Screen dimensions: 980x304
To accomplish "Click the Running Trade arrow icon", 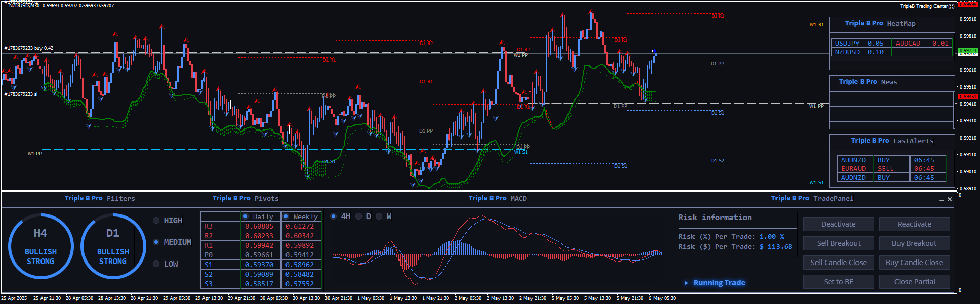I will click(686, 283).
